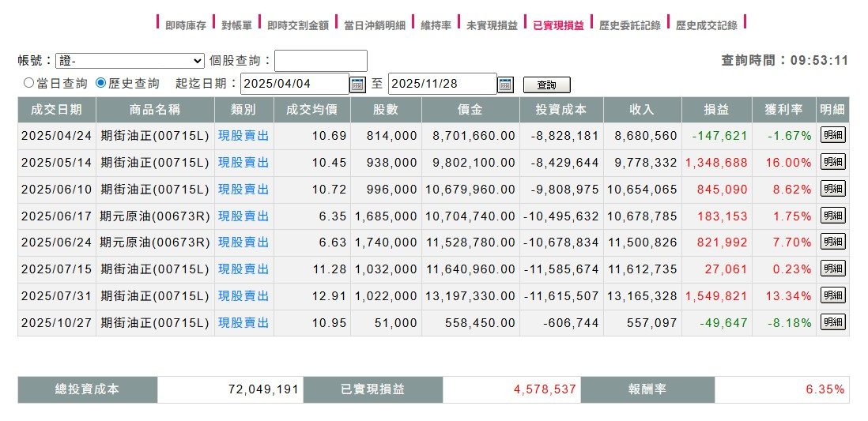Screen dimensions: 868x421
Task: Click the profit value 1,549,821
Action: pos(716,296)
